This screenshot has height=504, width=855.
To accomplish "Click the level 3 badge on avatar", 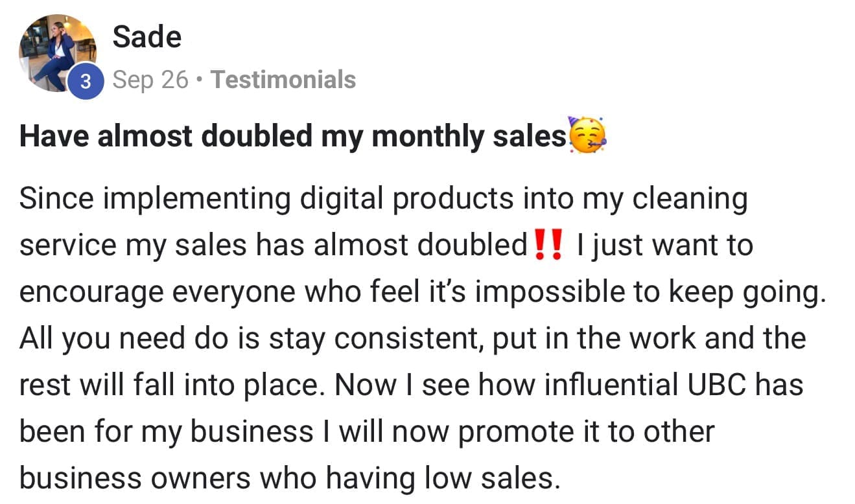I will tap(86, 83).
